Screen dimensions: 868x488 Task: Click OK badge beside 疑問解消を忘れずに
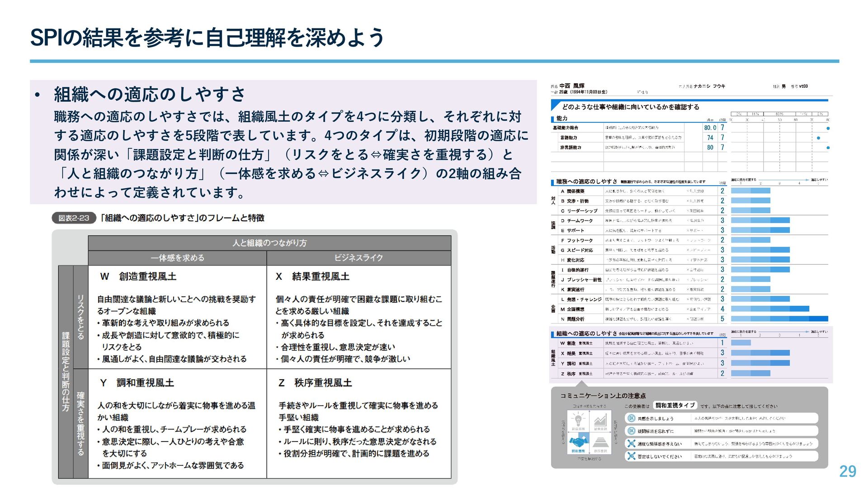click(632, 431)
